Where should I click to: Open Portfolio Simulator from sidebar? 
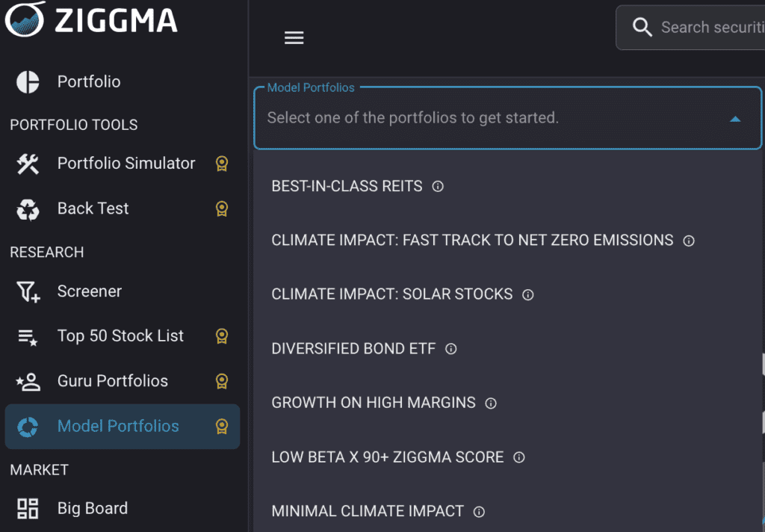(x=123, y=164)
